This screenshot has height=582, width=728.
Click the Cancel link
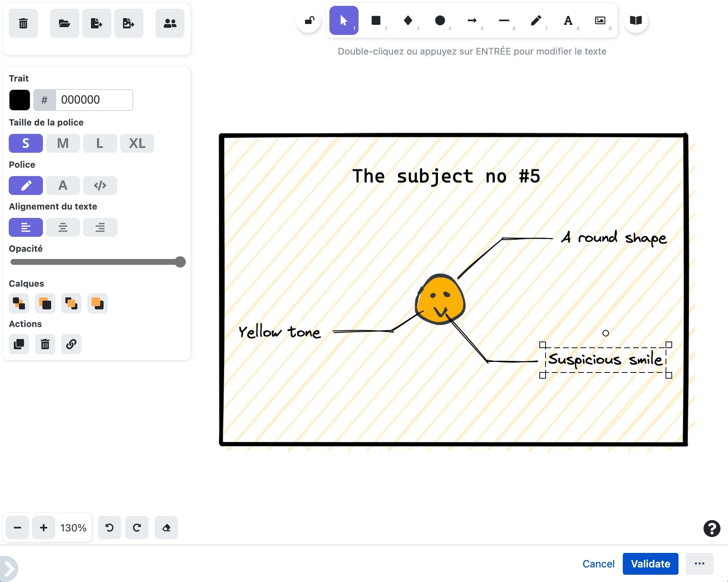click(598, 564)
